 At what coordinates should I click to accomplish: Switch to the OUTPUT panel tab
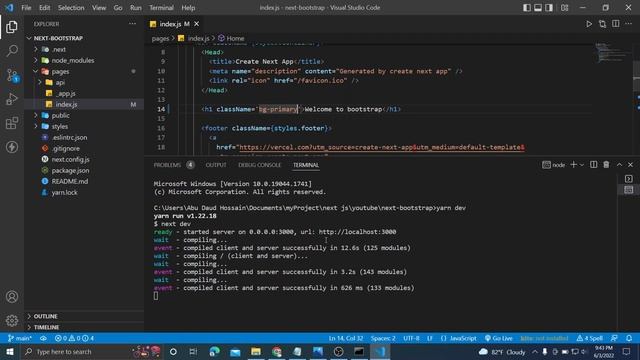[216, 165]
